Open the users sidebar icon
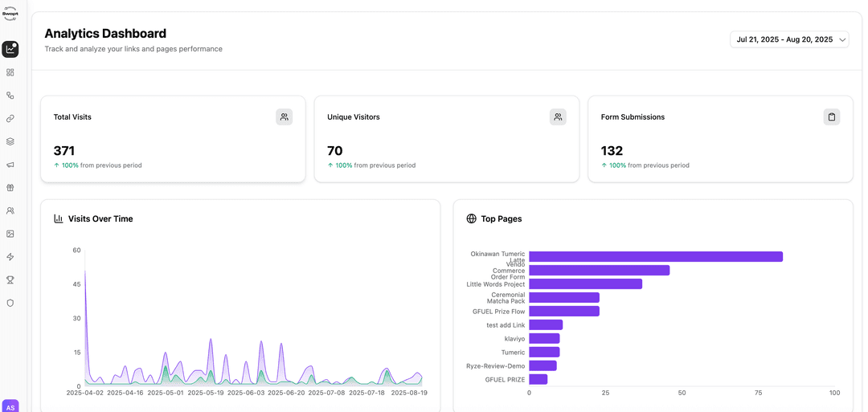 pos(10,211)
